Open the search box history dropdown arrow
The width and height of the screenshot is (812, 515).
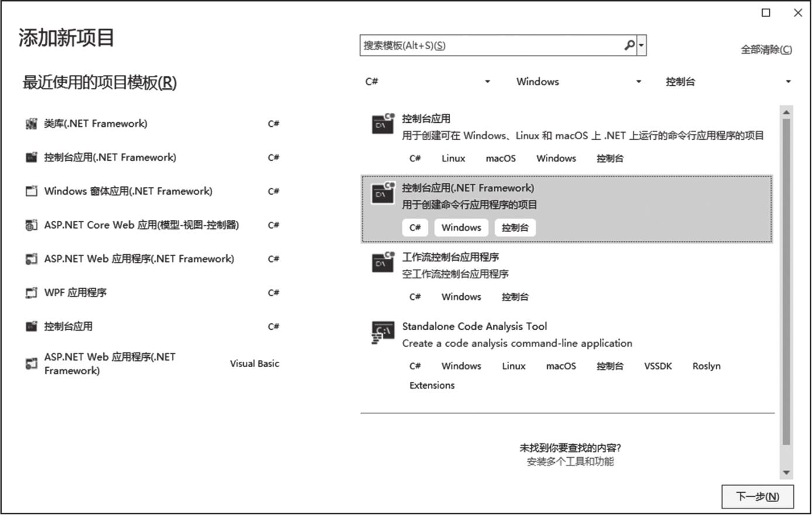(642, 45)
